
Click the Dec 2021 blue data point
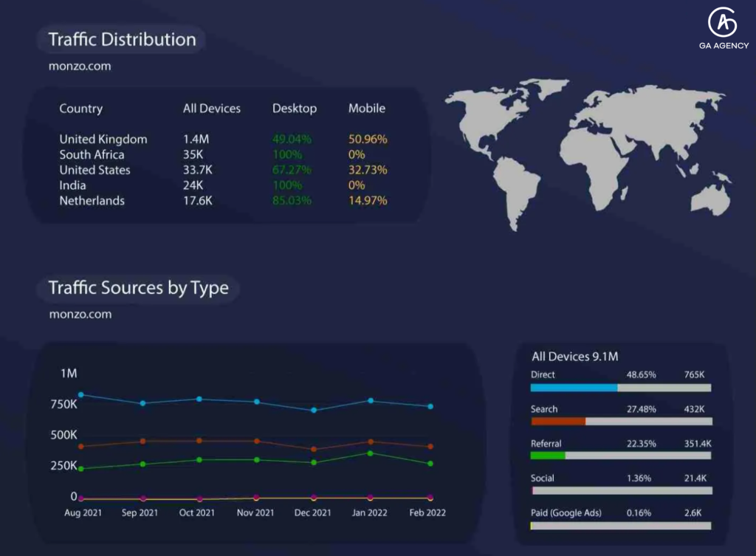tap(314, 410)
